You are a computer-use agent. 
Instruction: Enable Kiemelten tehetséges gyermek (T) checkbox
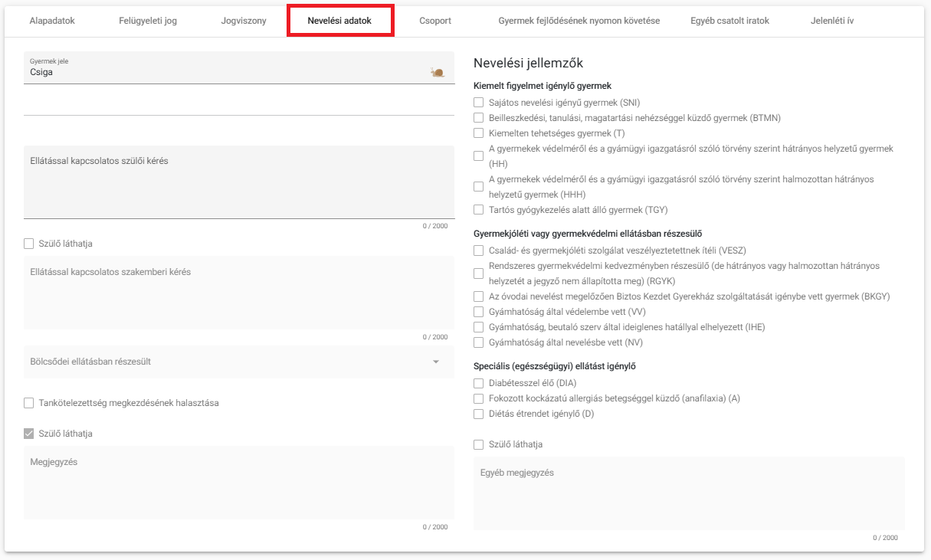pyautogui.click(x=478, y=133)
